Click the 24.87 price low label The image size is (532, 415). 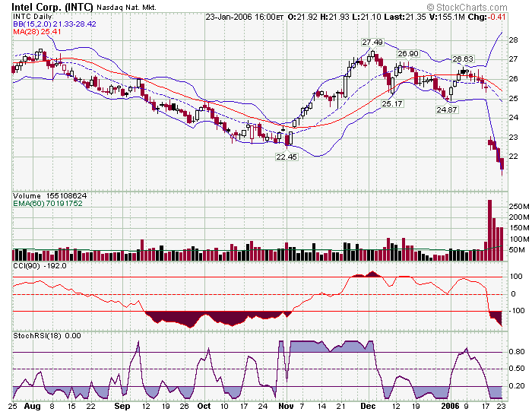click(x=447, y=110)
